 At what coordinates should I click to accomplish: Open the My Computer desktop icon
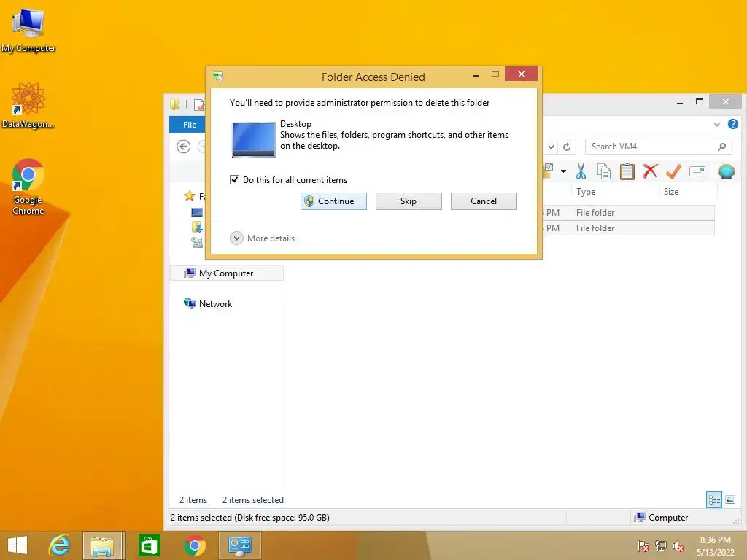click(x=28, y=31)
